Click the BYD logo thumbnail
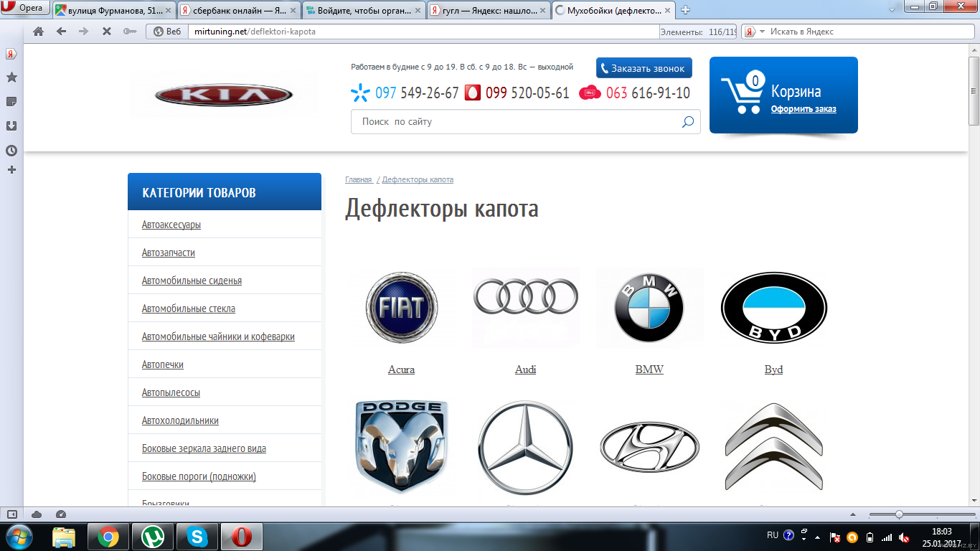980x551 pixels. coord(774,308)
